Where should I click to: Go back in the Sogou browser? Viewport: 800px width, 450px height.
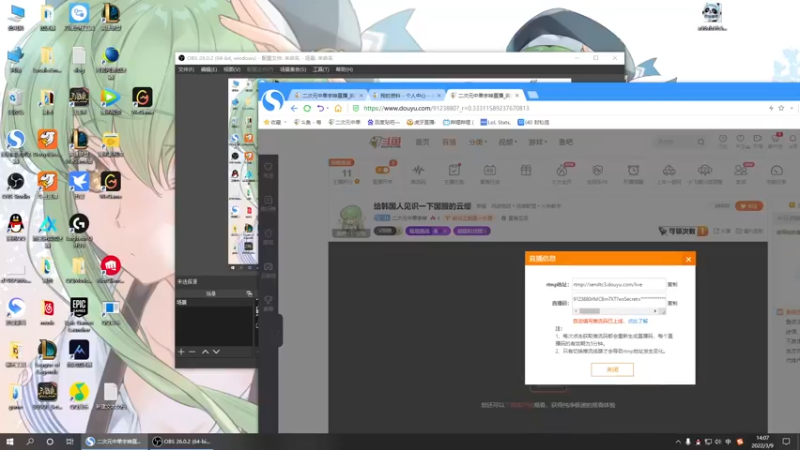(x=294, y=108)
